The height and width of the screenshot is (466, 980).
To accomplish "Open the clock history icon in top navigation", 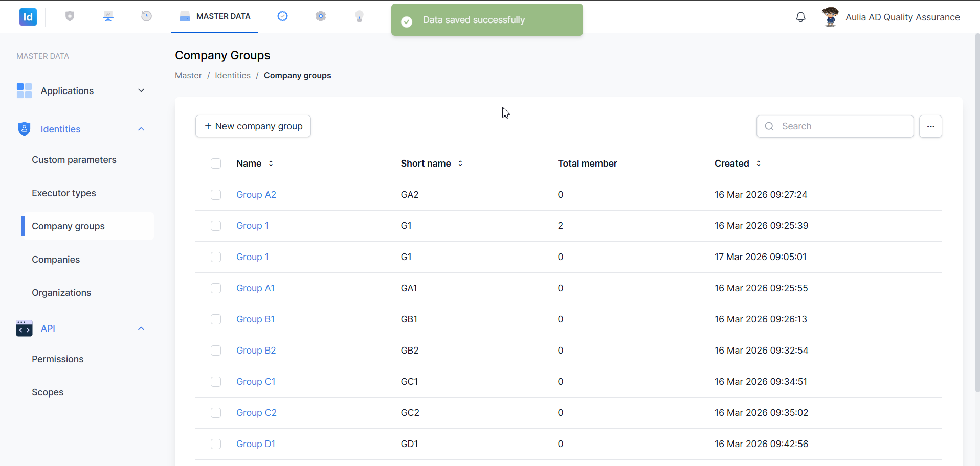I will [146, 16].
